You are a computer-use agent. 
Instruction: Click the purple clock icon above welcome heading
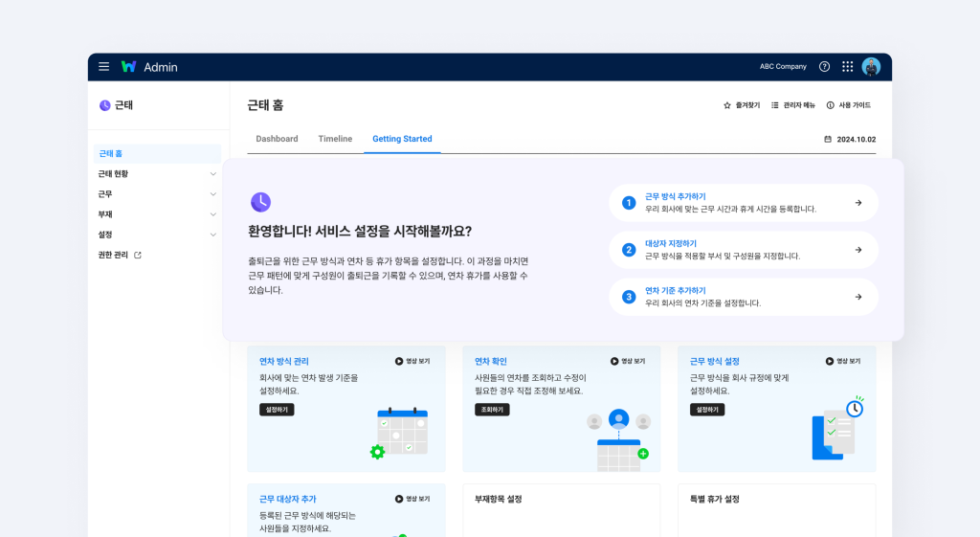coord(260,202)
